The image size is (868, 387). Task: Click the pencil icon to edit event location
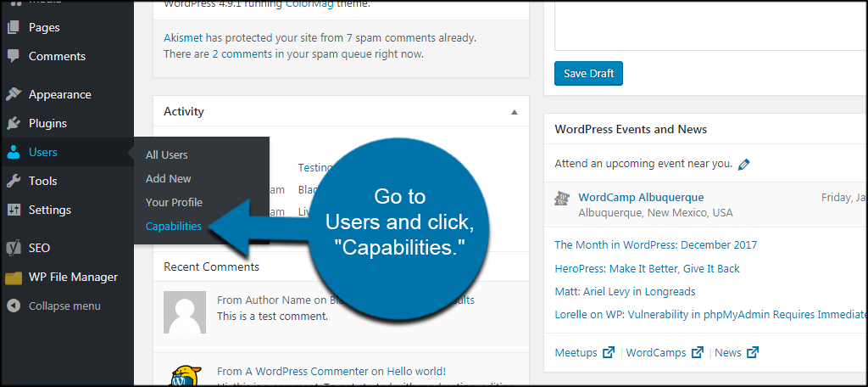[x=744, y=164]
